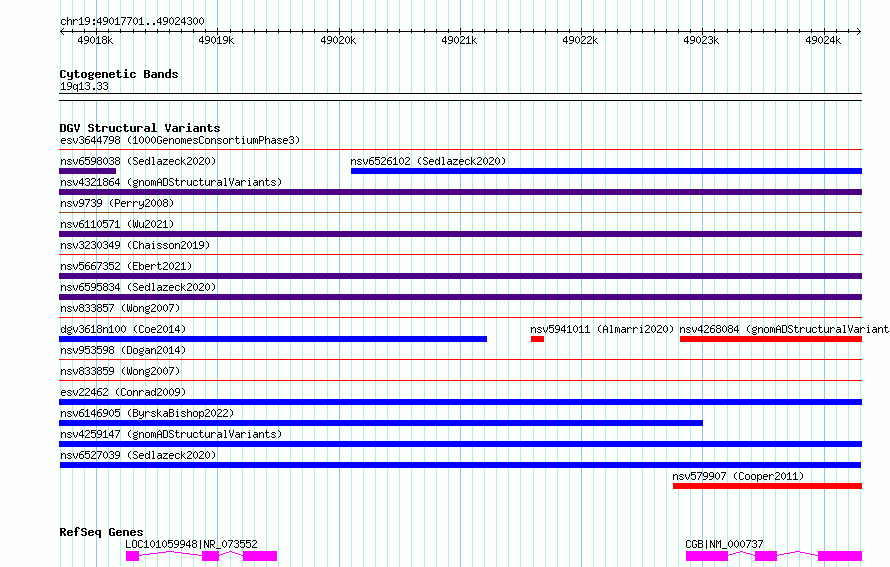Click the esv3644798 (1000GenomesConsortiumPhase3) variant label

(x=180, y=140)
